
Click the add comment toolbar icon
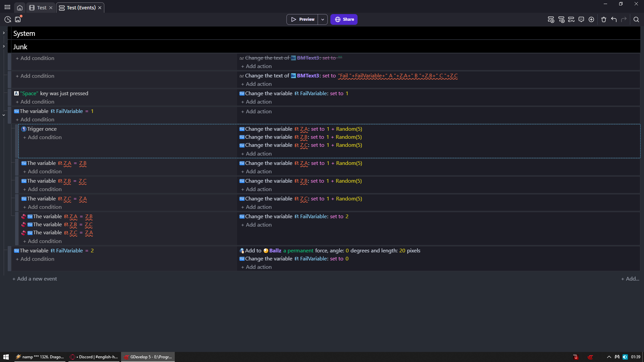click(581, 19)
